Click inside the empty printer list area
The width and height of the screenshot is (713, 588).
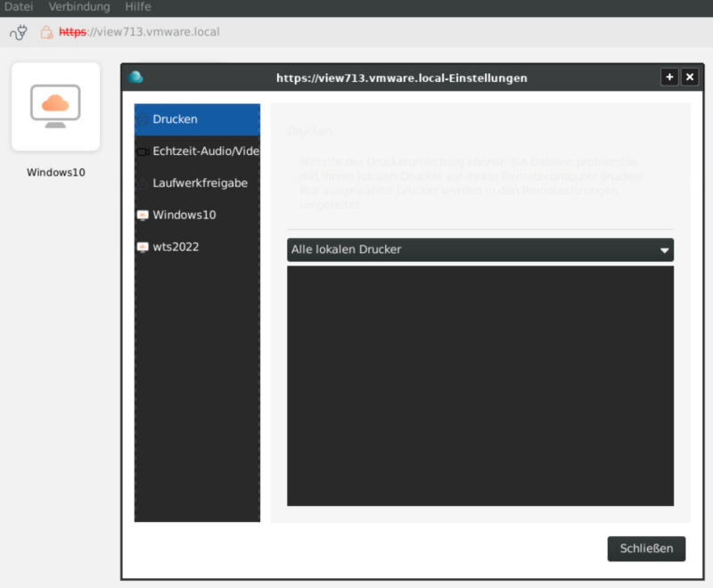480,386
